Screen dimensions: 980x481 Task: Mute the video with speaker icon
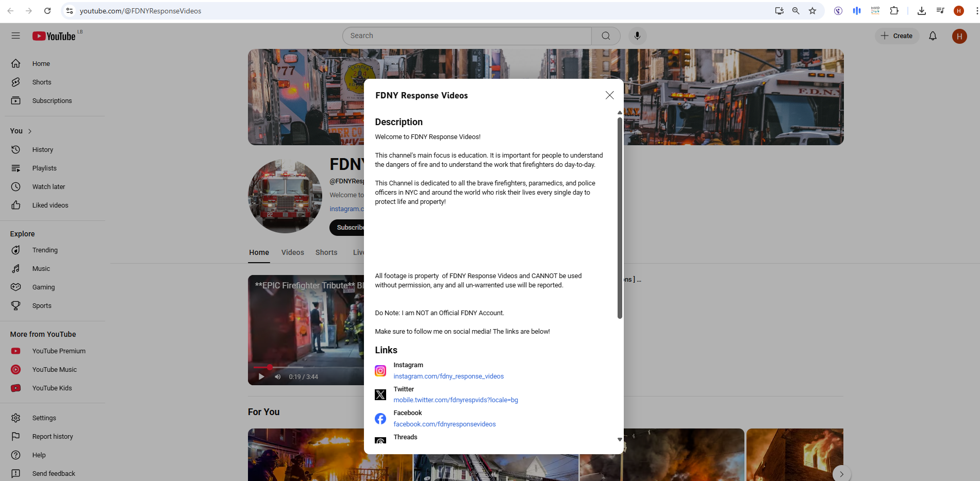tap(278, 377)
